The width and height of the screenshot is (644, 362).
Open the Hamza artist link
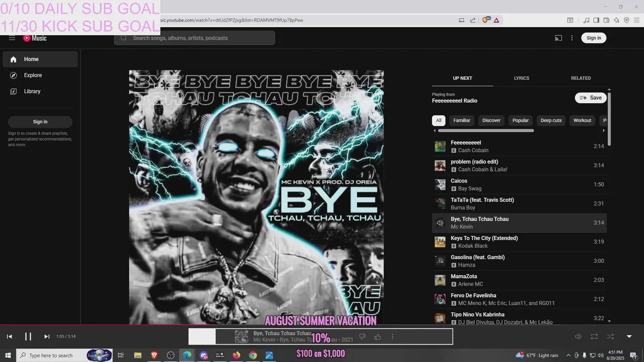(x=466, y=265)
